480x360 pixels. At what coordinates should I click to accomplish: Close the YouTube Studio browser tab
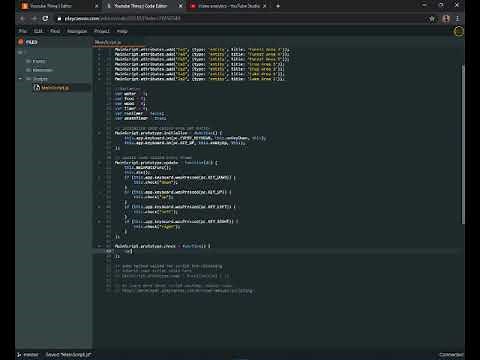[x=265, y=6]
